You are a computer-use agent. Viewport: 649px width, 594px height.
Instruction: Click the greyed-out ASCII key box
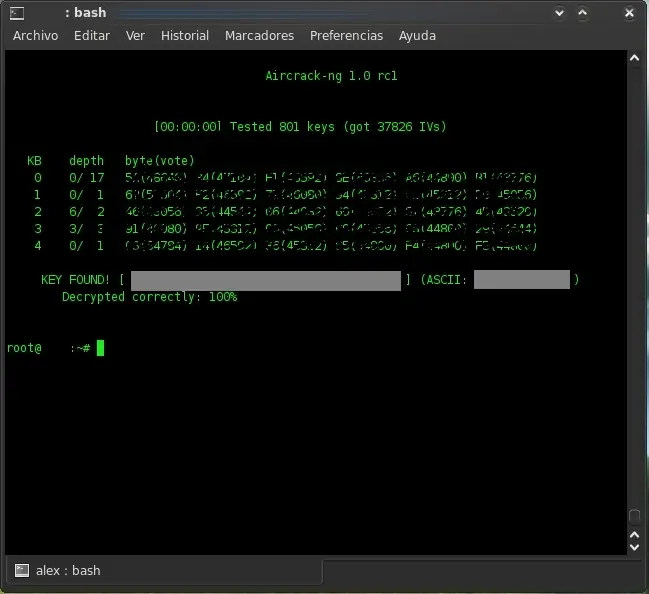pos(522,280)
